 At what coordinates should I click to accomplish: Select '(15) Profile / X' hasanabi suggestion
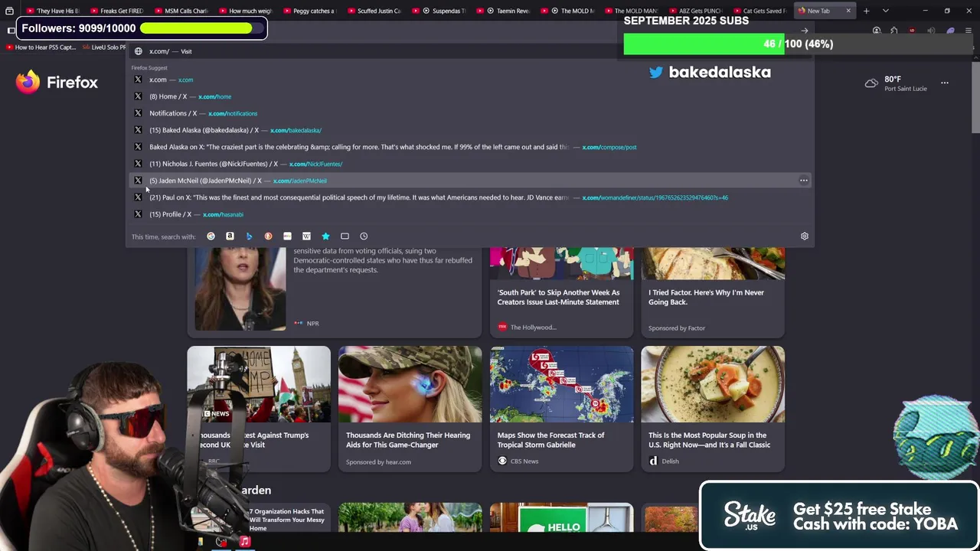click(x=471, y=214)
